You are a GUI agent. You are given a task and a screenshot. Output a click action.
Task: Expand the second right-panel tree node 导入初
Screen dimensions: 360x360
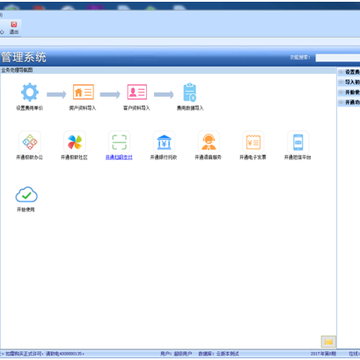[341, 82]
